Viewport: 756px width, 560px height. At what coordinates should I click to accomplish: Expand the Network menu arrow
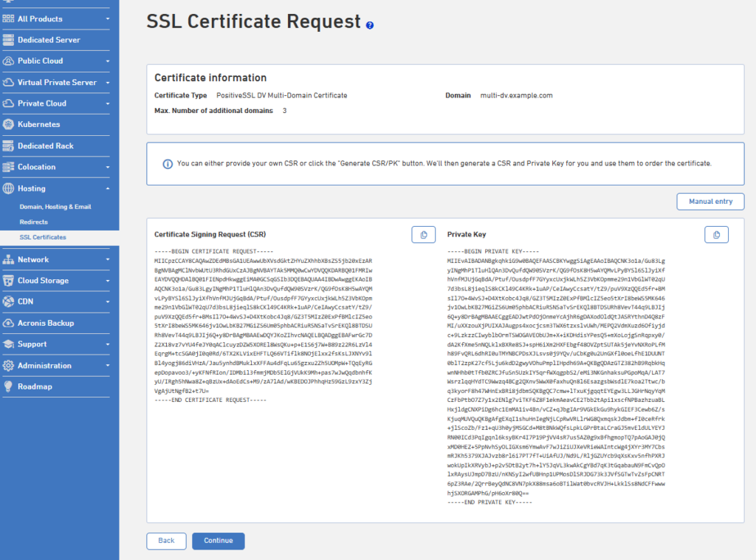[x=108, y=259]
